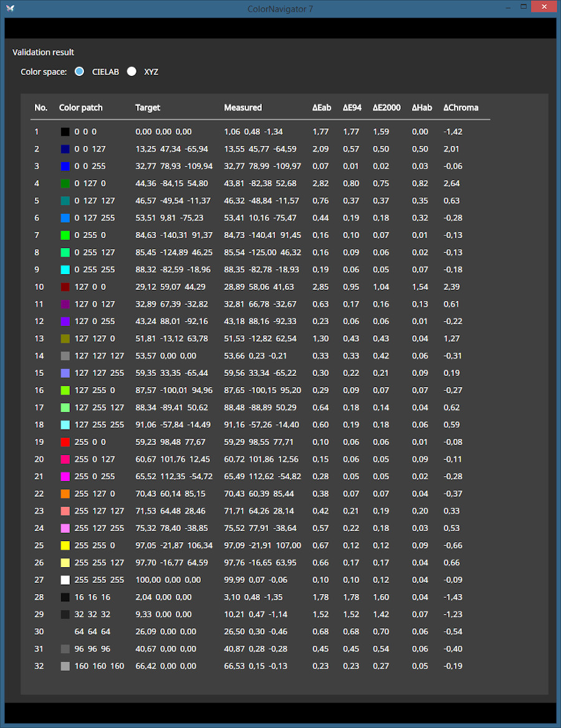Select the CIELAB color space radio button
This screenshot has height=728, width=561.
(79, 72)
